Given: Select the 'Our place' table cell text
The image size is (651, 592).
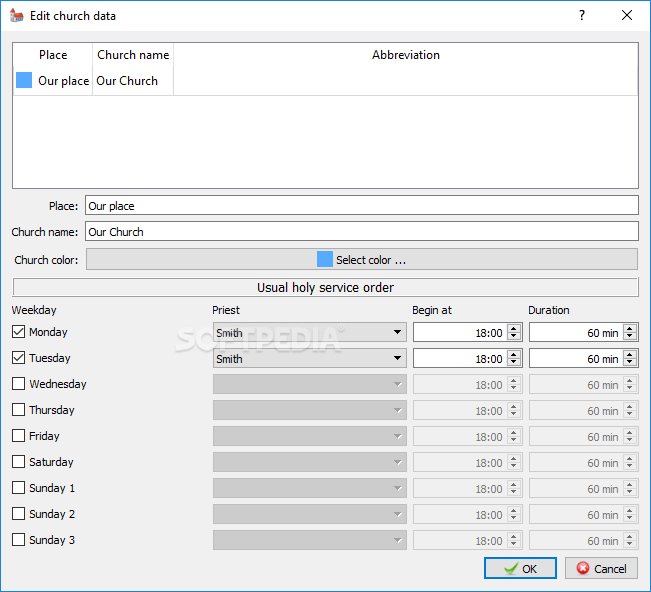Looking at the screenshot, I should tap(64, 81).
